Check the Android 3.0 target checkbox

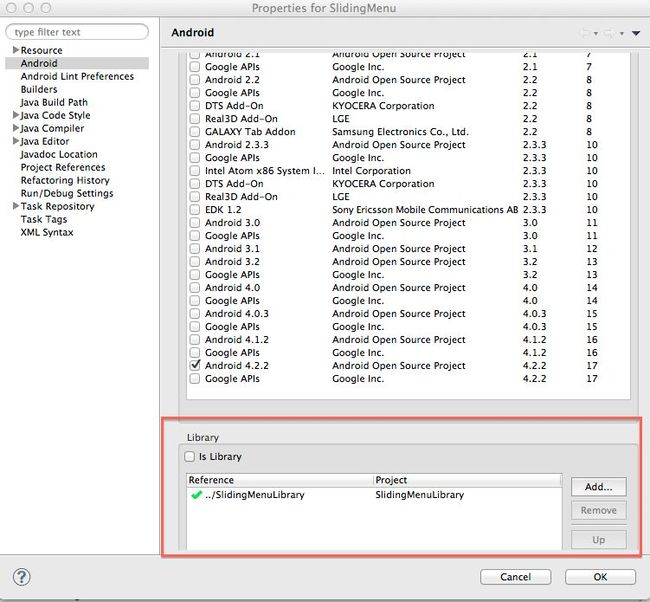[x=194, y=223]
